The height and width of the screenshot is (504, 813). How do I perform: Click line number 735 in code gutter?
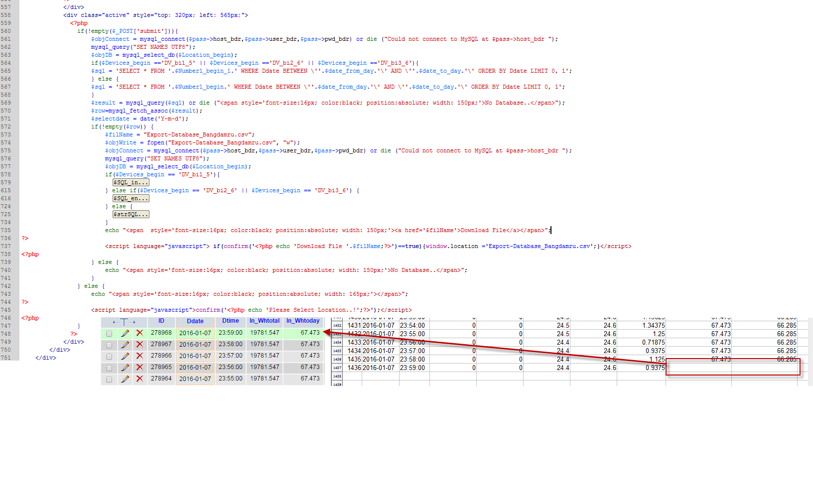pyautogui.click(x=6, y=230)
